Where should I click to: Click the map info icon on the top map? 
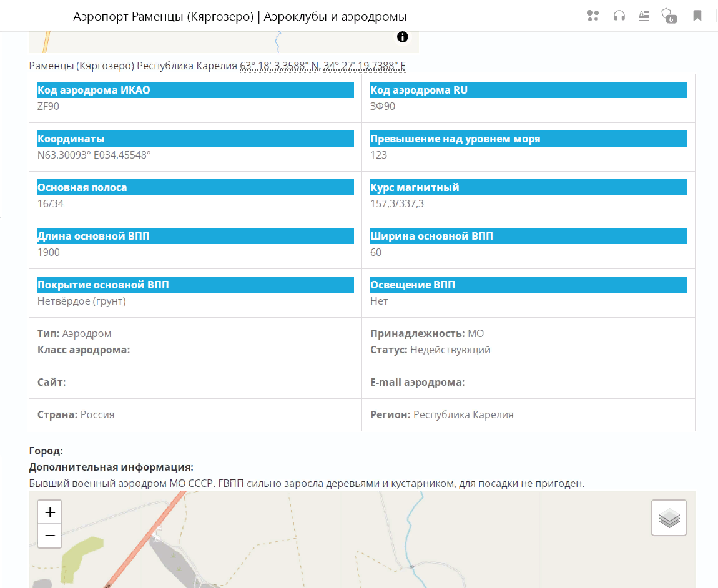click(x=403, y=37)
